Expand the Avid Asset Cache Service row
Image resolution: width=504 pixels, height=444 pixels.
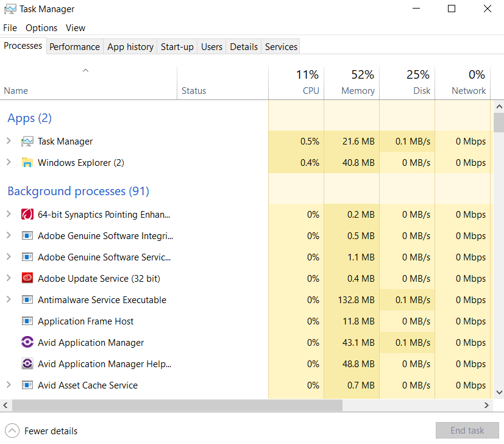[9, 385]
